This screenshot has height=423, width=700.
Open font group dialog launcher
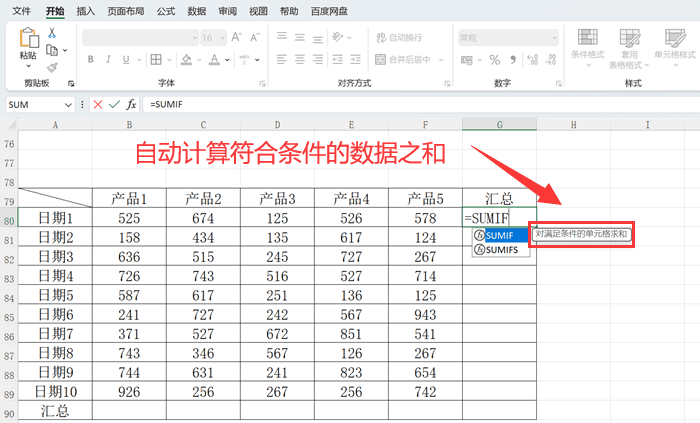pos(262,83)
